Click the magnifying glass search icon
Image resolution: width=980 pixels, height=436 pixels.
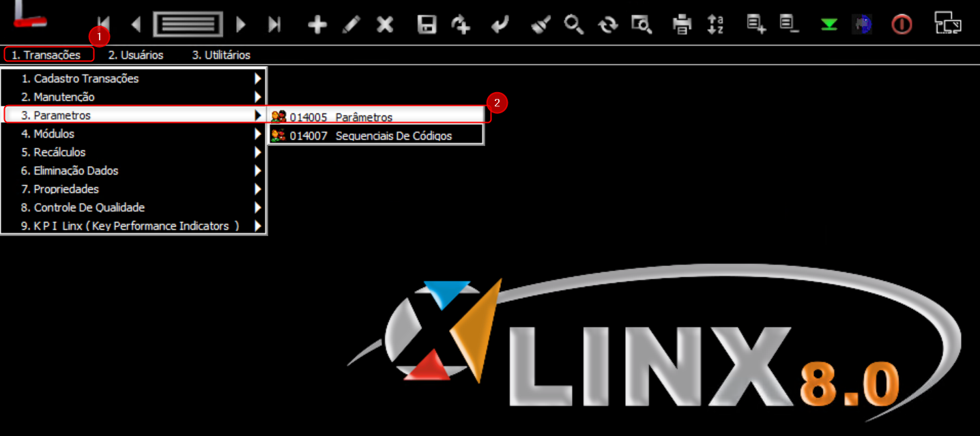574,25
